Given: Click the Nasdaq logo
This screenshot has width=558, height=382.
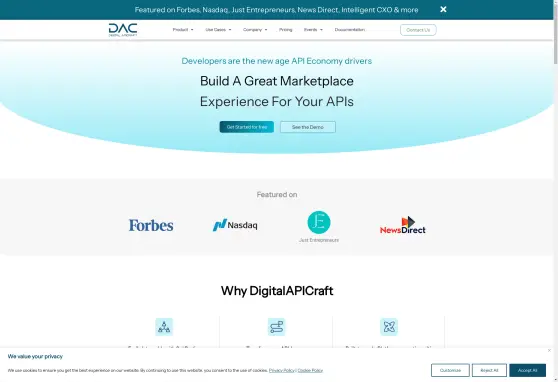Looking at the screenshot, I should [x=235, y=225].
